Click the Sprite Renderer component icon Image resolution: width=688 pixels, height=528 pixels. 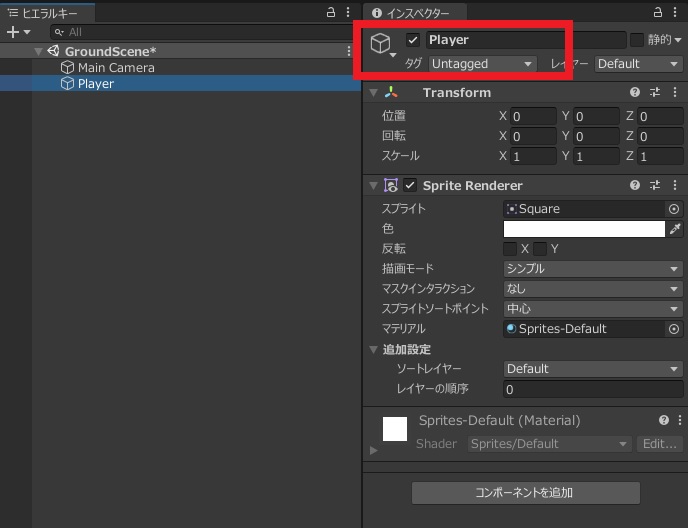tap(391, 185)
